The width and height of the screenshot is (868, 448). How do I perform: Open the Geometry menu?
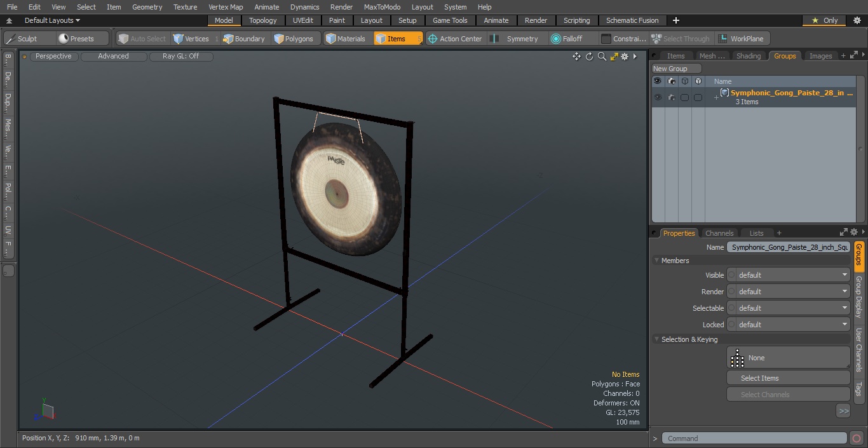point(147,7)
